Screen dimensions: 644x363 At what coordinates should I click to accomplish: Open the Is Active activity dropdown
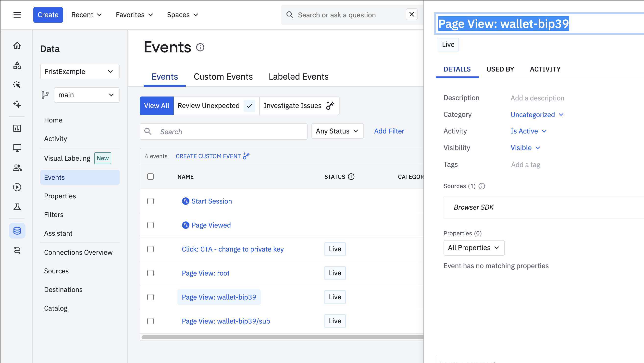click(x=529, y=131)
